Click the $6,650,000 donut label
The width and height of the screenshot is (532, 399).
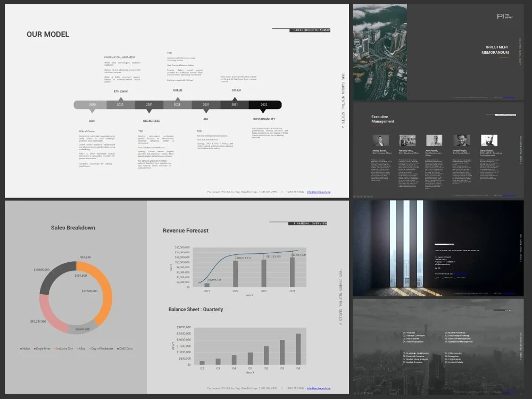[x=82, y=329]
